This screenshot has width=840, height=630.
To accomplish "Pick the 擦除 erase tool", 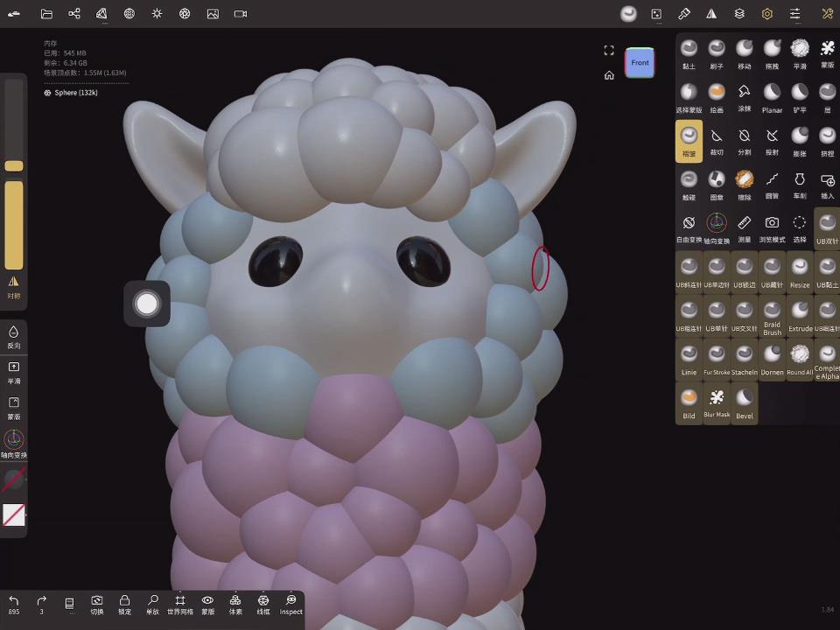I will 745,185.
